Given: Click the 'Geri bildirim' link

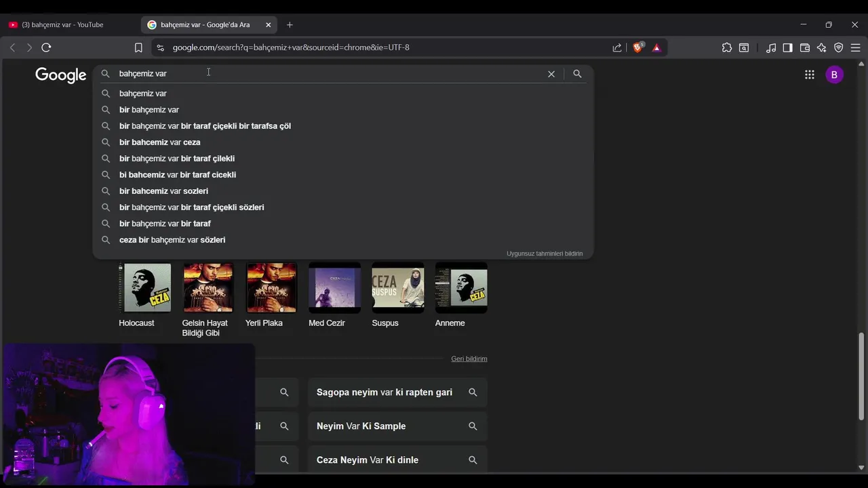Looking at the screenshot, I should click(469, 359).
